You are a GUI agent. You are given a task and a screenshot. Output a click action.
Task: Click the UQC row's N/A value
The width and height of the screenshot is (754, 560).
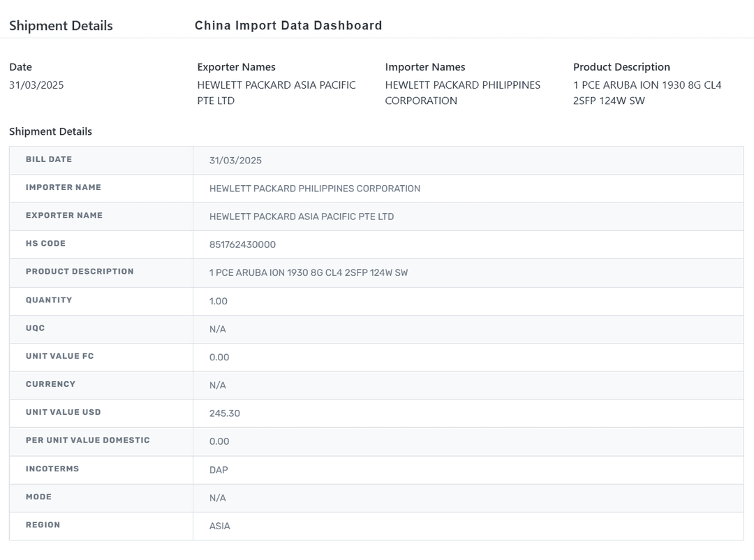[x=217, y=330]
